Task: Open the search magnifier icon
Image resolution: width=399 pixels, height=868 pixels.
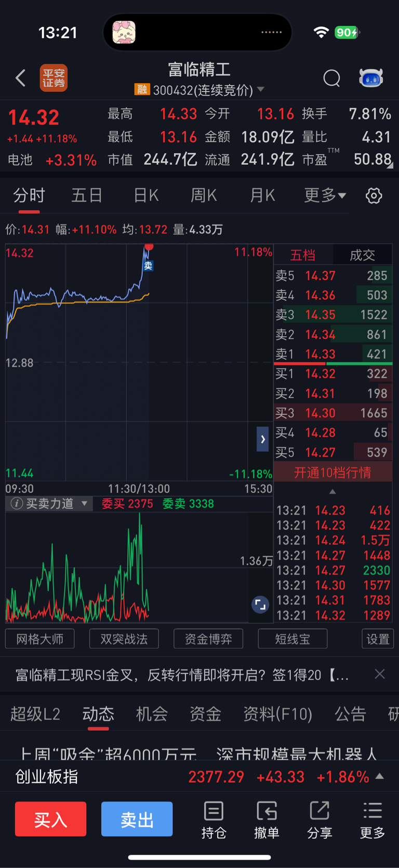Action: (331, 78)
